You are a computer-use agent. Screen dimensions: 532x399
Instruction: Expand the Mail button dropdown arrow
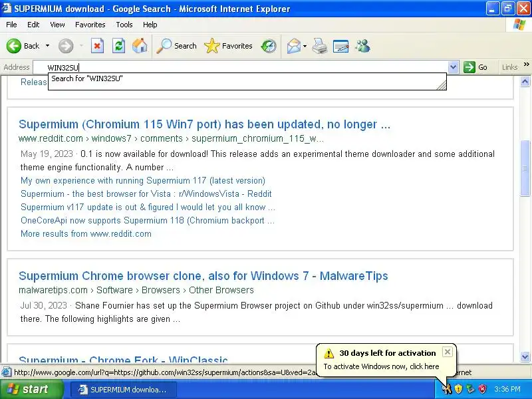point(305,46)
